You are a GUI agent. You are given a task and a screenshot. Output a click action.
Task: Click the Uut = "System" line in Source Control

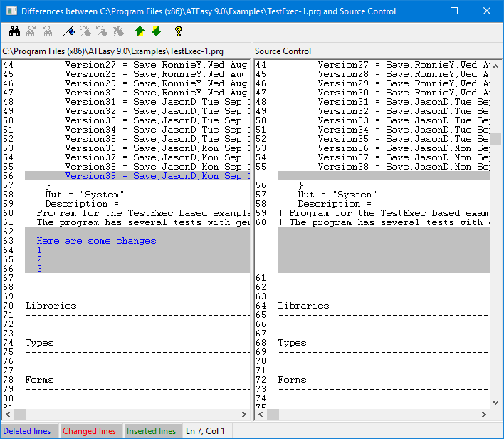click(x=337, y=195)
